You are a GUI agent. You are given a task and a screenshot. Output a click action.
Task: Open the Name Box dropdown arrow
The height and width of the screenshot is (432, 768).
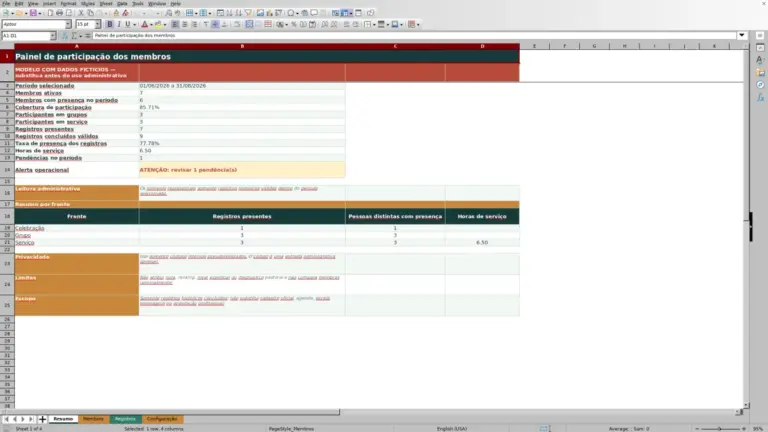click(x=53, y=36)
